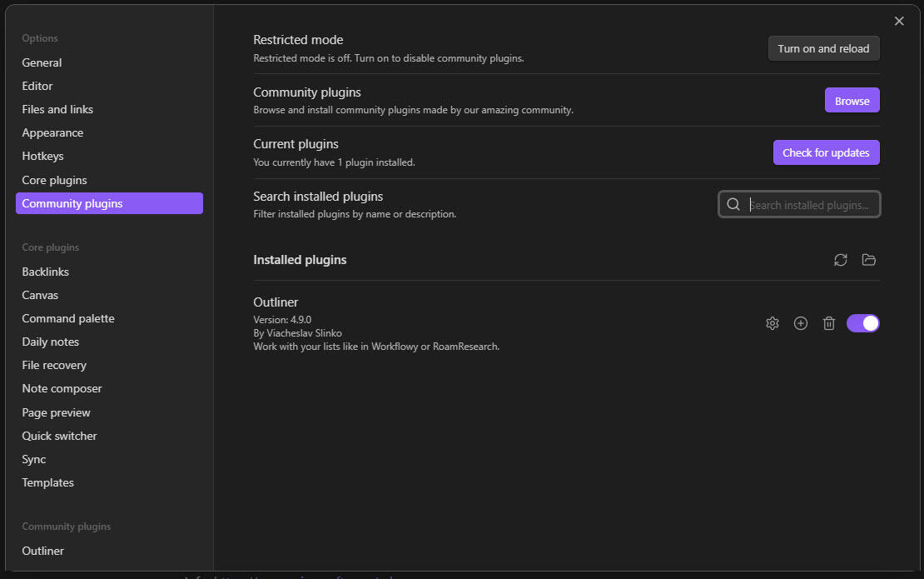This screenshot has height=579, width=924.
Task: Disable the Outliner plugin toggle
Action: click(x=862, y=323)
